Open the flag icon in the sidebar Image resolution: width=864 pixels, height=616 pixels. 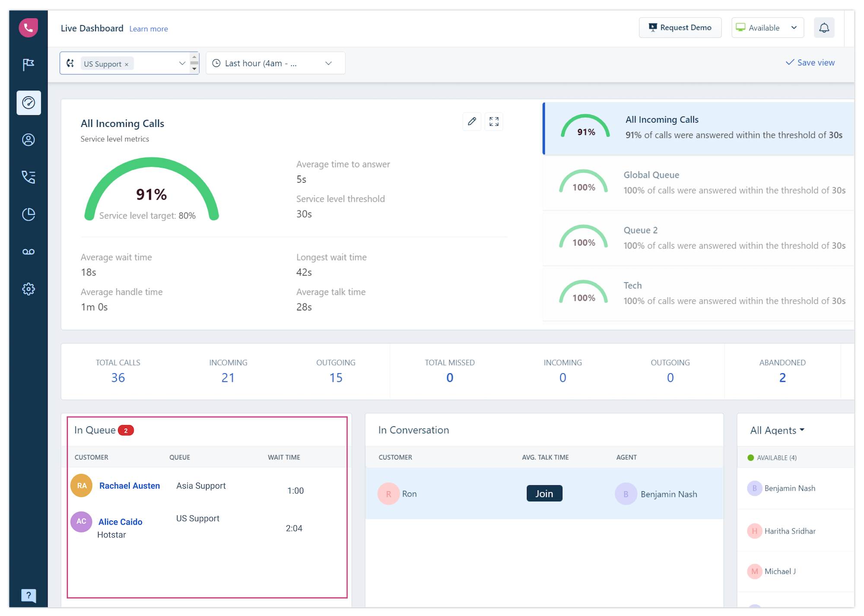pos(29,65)
